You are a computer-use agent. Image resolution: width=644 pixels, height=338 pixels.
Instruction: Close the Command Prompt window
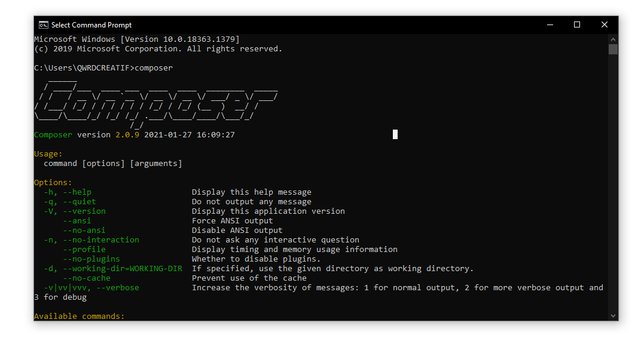pos(605,25)
